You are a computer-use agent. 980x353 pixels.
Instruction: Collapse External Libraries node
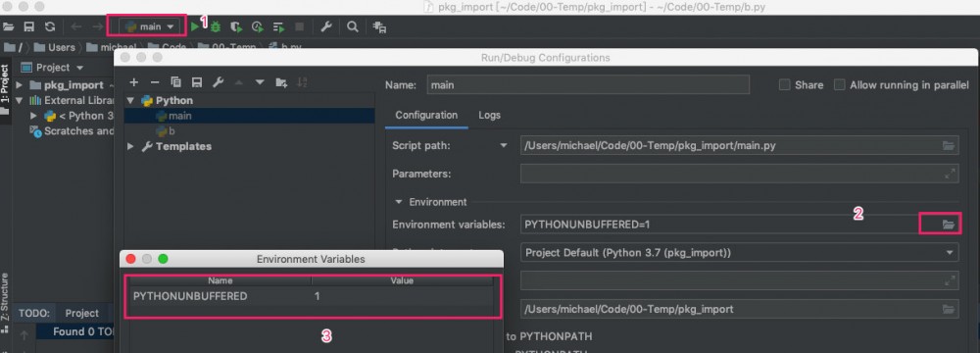pos(19,100)
